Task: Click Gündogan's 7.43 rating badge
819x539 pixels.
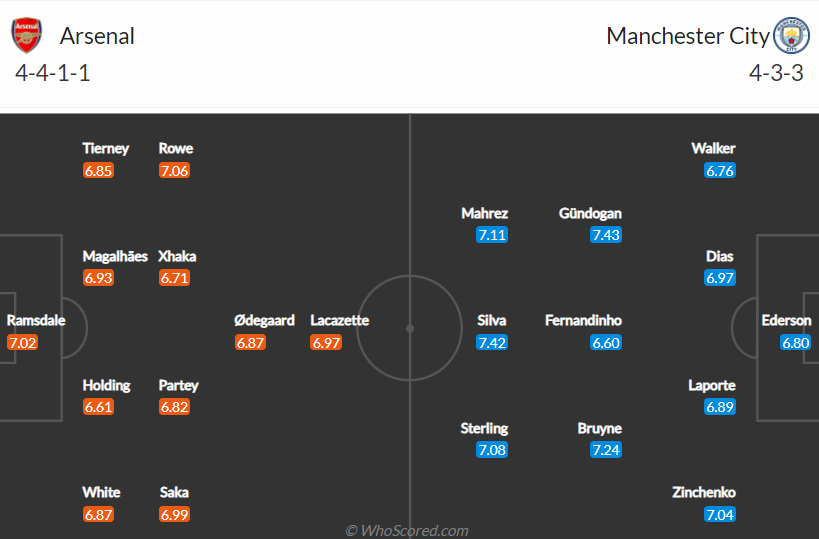Action: tap(606, 235)
